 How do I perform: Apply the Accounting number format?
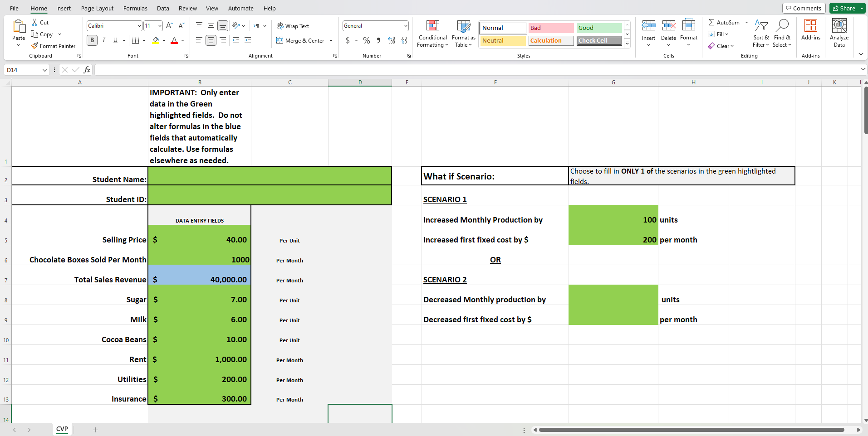[x=348, y=40]
